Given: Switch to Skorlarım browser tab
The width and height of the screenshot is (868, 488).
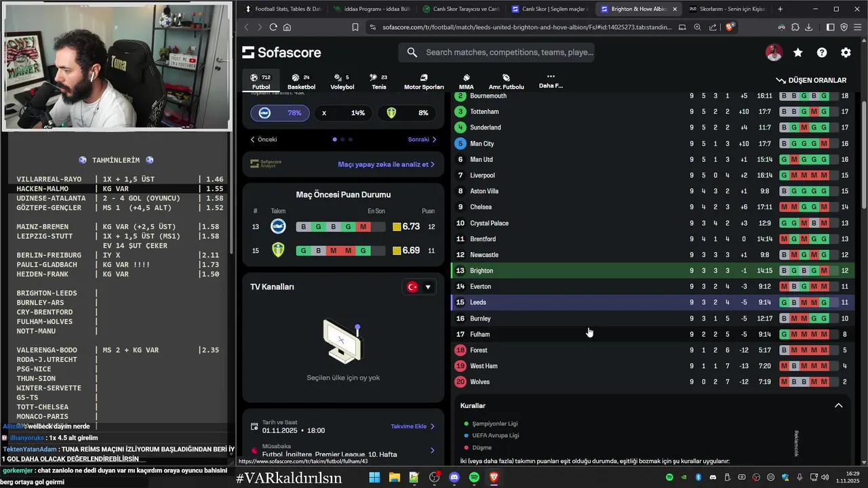Looking at the screenshot, I should [727, 9].
